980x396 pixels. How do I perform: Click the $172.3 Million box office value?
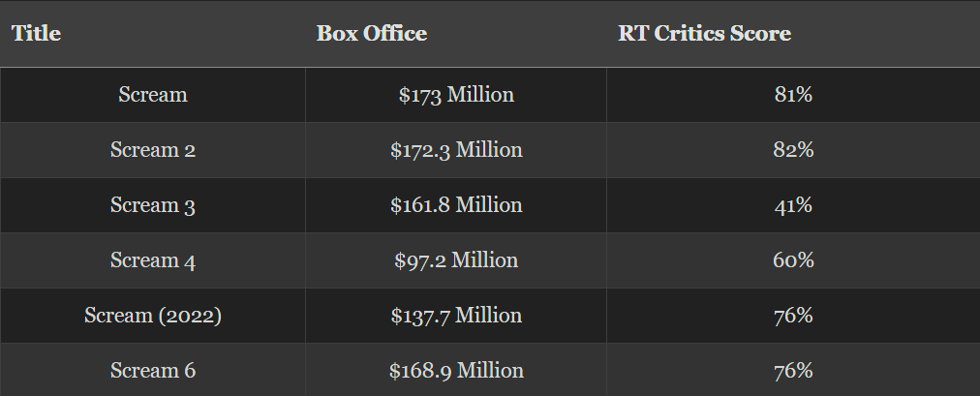pyautogui.click(x=456, y=150)
